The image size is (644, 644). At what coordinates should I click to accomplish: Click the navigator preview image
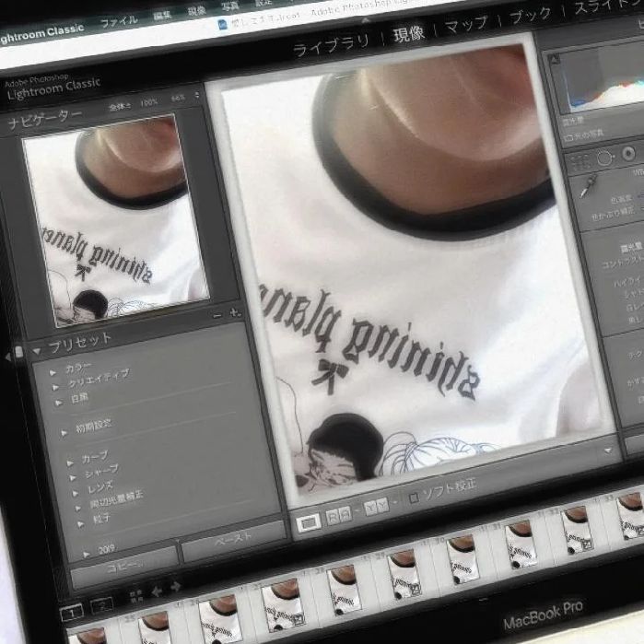pyautogui.click(x=117, y=221)
